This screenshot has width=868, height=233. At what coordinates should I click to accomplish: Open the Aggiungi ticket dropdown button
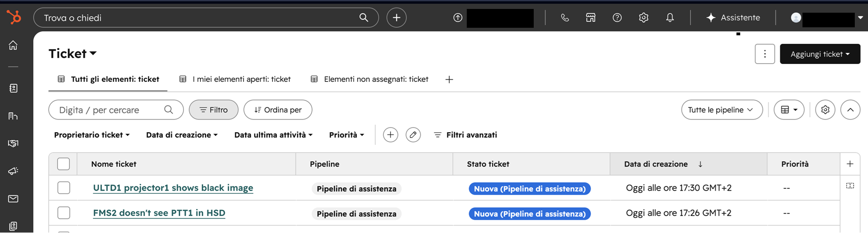point(820,54)
